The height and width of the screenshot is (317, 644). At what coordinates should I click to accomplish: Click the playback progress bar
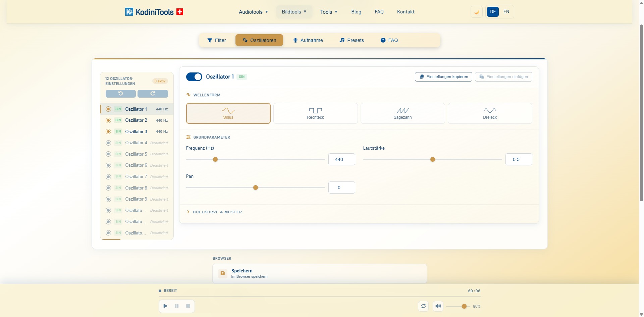[319, 296]
